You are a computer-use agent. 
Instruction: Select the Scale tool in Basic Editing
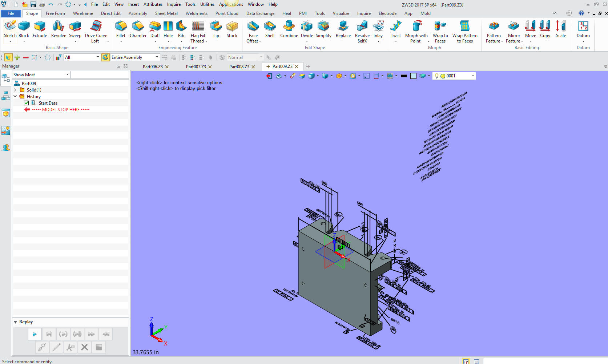[561, 29]
